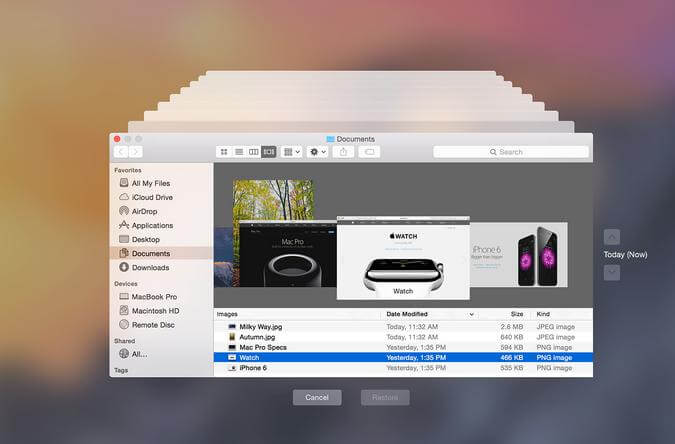Select the iPhone 6 file row
Screen dimensions: 675x444
(403, 368)
